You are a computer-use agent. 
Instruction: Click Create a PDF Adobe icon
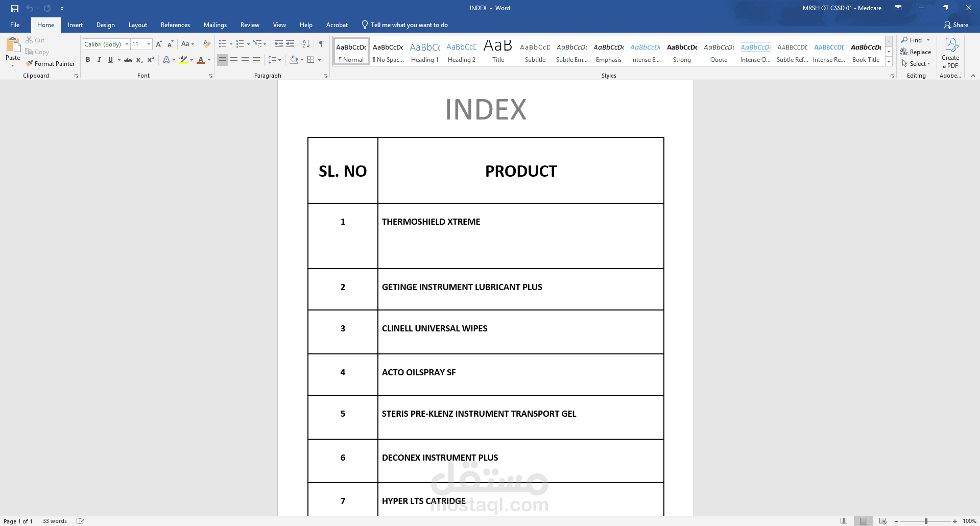click(x=950, y=53)
